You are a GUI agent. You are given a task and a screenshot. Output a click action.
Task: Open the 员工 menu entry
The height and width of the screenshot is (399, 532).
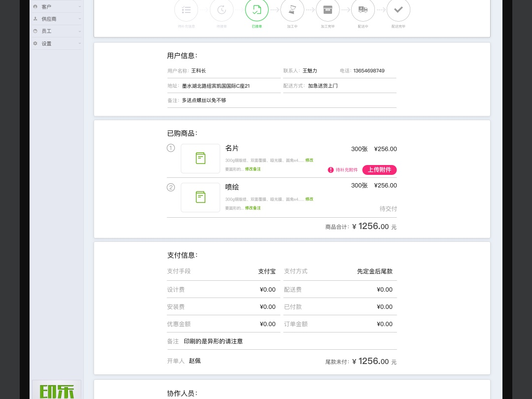tap(47, 31)
